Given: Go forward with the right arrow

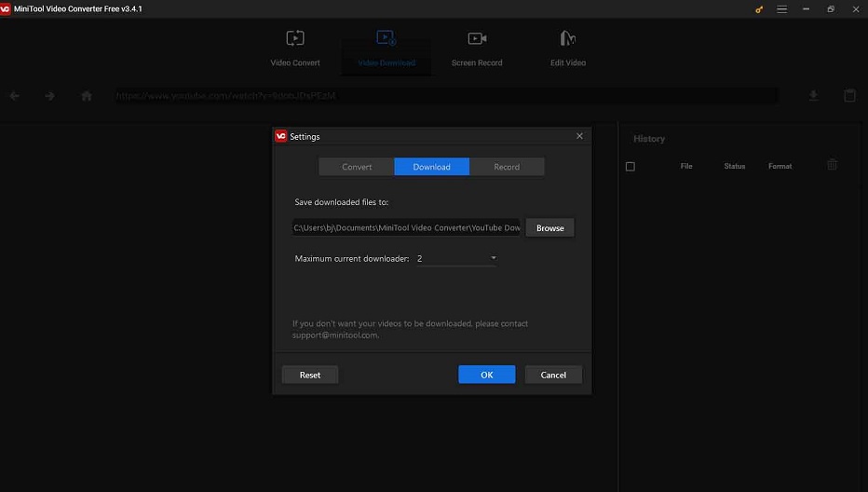Looking at the screenshot, I should [x=49, y=96].
